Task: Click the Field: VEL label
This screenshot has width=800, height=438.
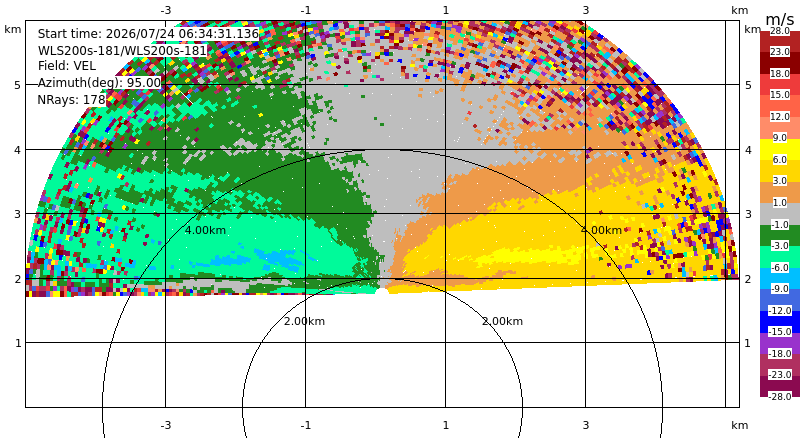Action: point(67,66)
